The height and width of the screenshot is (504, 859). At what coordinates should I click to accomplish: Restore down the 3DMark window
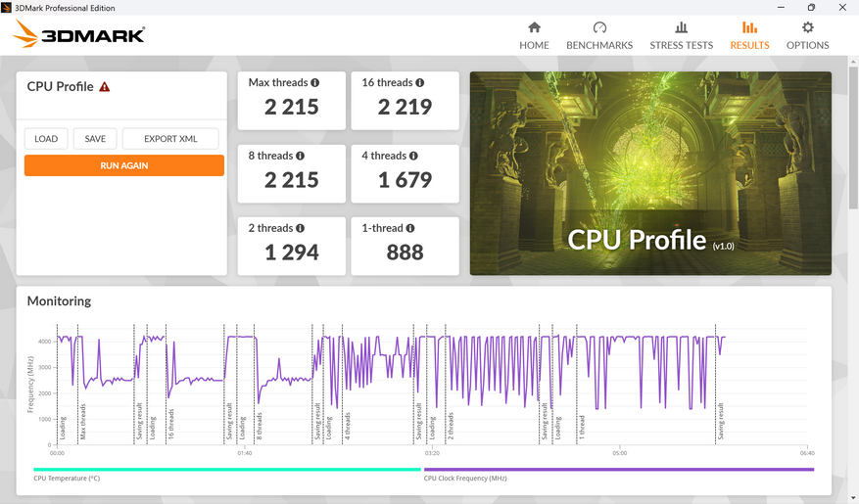[811, 8]
